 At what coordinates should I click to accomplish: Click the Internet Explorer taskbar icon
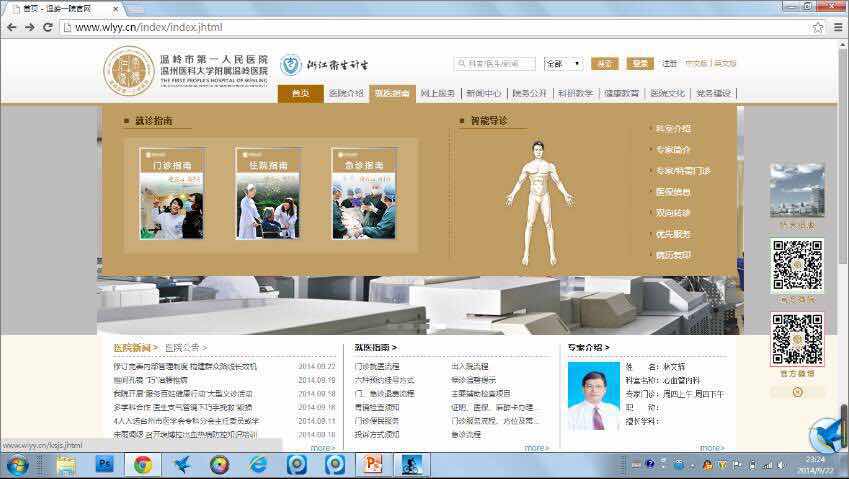(x=258, y=464)
